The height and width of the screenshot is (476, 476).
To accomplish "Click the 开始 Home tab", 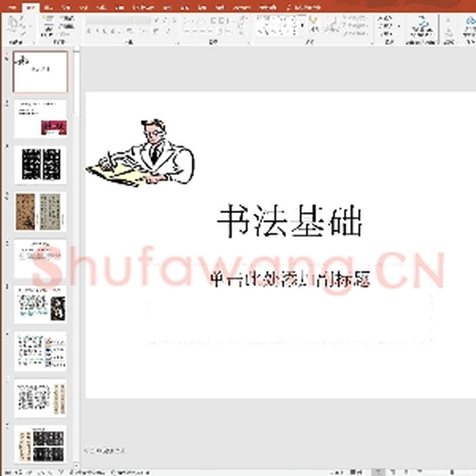I will point(30,7).
